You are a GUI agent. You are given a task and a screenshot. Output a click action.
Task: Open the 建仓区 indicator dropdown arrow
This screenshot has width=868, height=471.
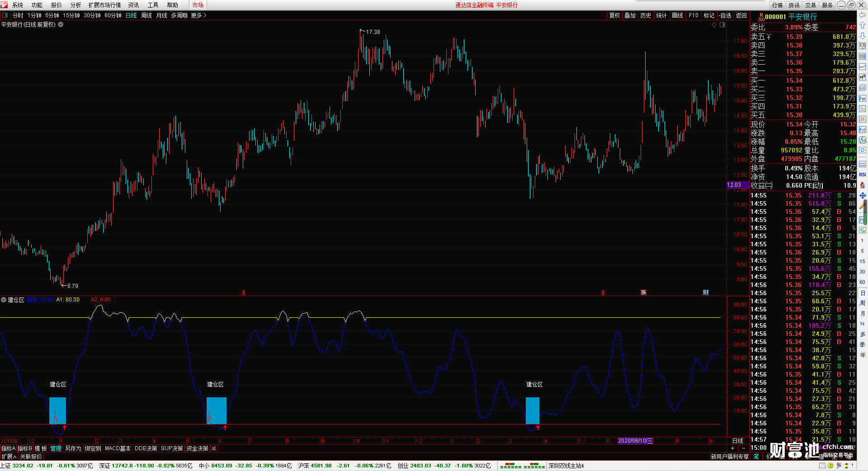coord(4,300)
